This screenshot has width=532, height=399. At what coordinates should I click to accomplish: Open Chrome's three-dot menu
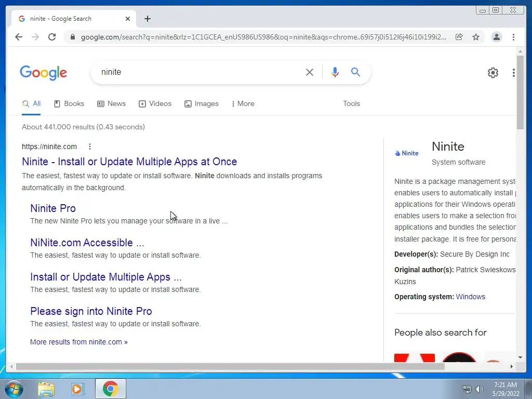[x=513, y=37]
